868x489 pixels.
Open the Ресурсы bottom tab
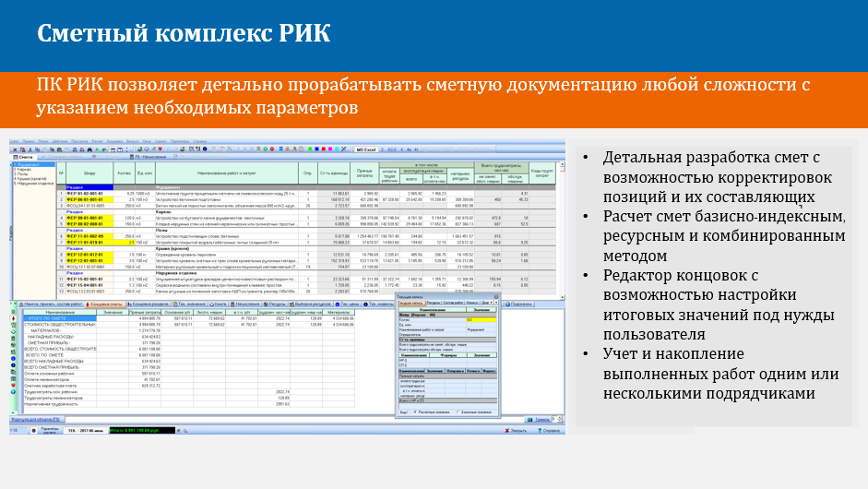(275, 304)
